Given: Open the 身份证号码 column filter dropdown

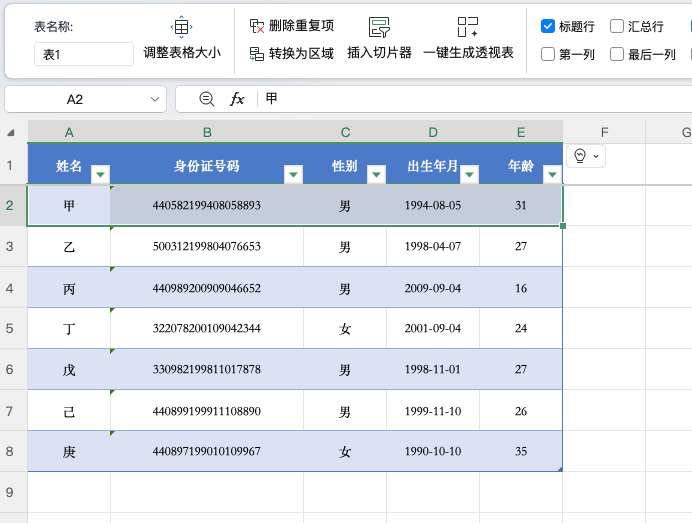Looking at the screenshot, I should [x=293, y=174].
